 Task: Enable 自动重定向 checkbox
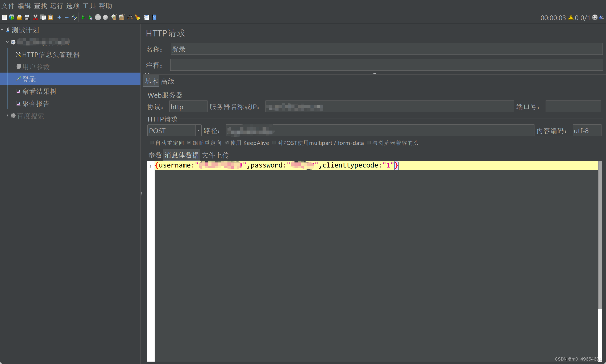(152, 143)
